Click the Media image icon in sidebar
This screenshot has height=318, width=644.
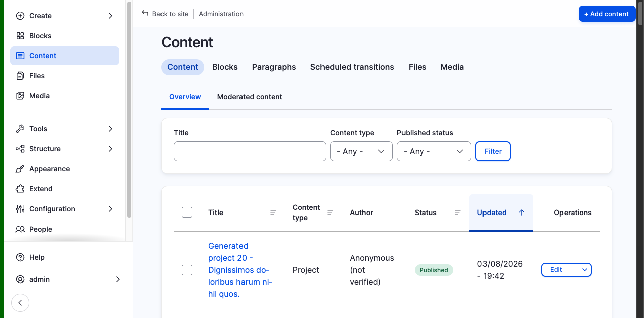(20, 96)
